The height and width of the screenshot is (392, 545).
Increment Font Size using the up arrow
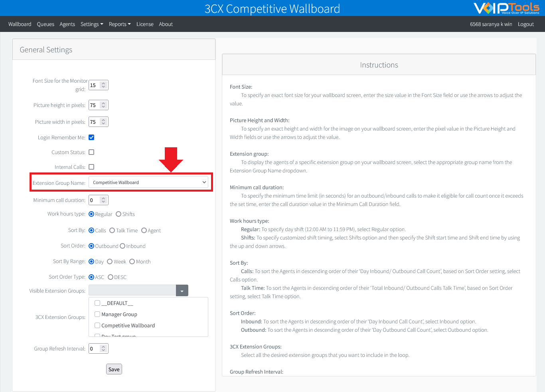103,83
